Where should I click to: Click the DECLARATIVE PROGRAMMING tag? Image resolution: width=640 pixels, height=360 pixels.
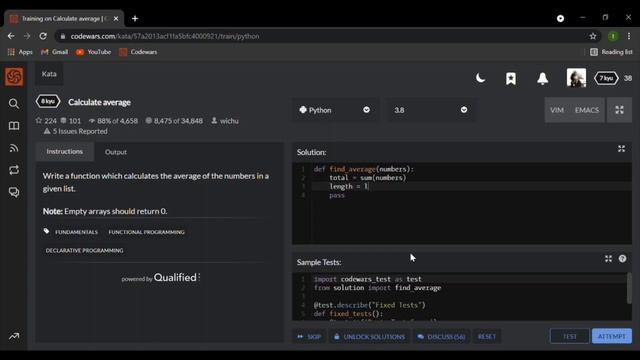[x=84, y=250]
